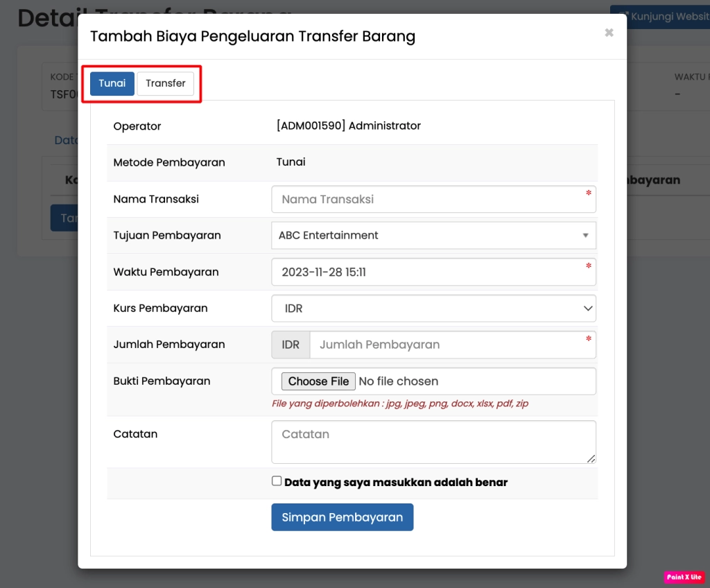Expand the Kurs Pembayaran currency dropdown
The width and height of the screenshot is (710, 588).
click(x=433, y=308)
